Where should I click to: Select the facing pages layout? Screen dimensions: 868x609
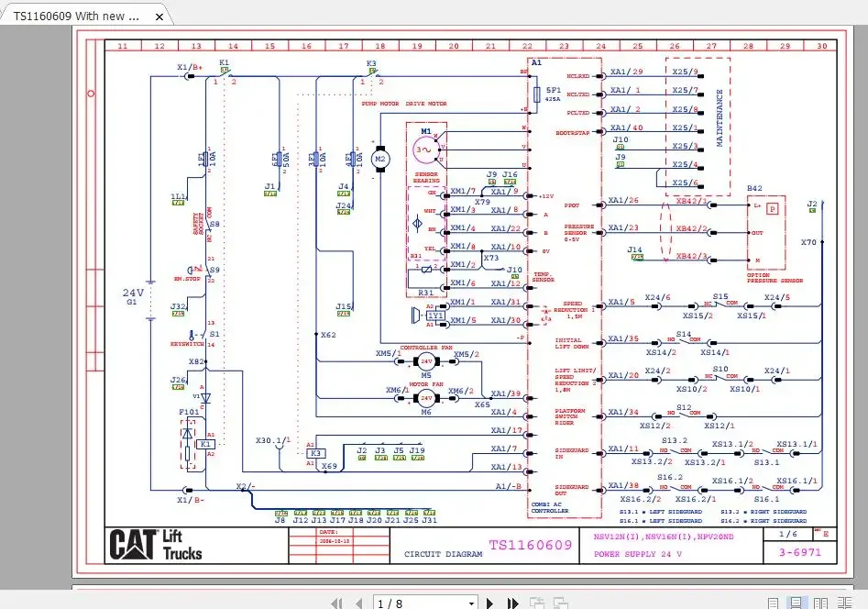point(820,602)
